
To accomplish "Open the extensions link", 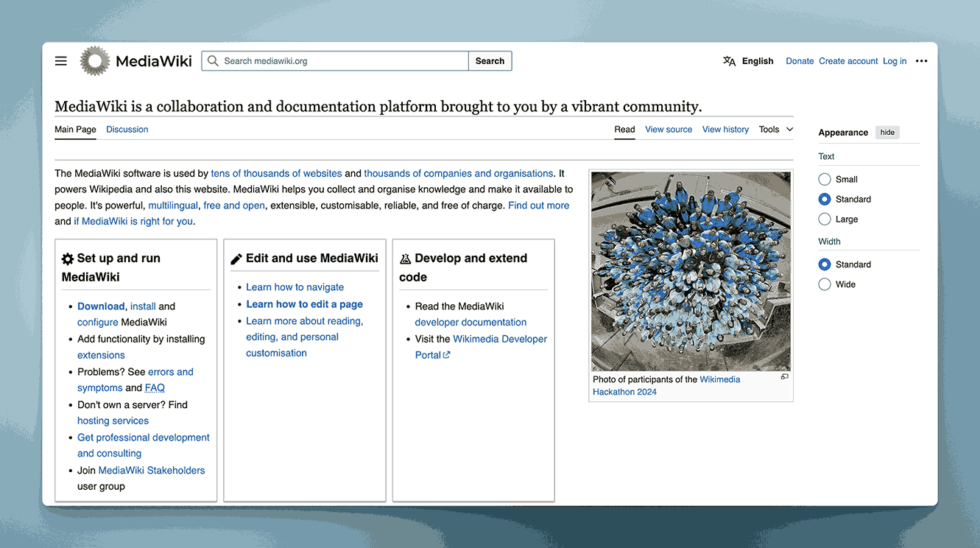I will tap(101, 355).
